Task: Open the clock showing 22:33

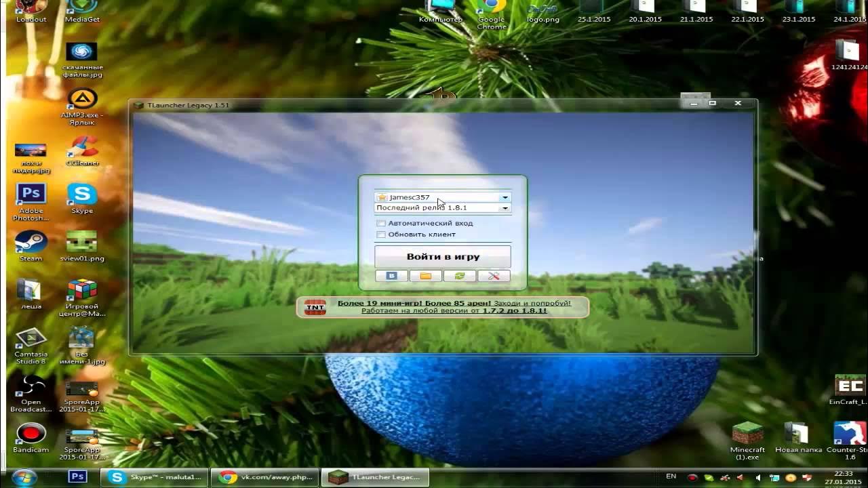Action: tap(844, 477)
